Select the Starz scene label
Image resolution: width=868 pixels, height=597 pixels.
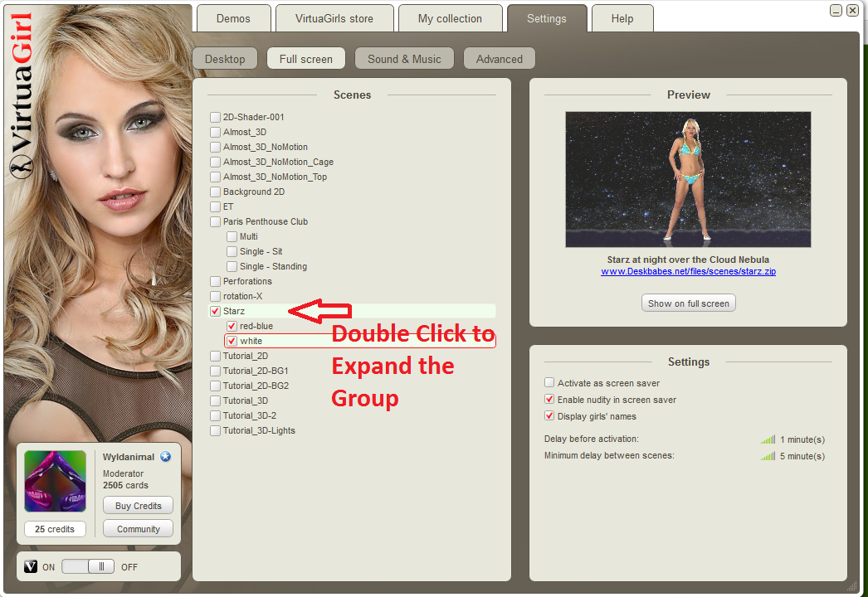tap(234, 311)
